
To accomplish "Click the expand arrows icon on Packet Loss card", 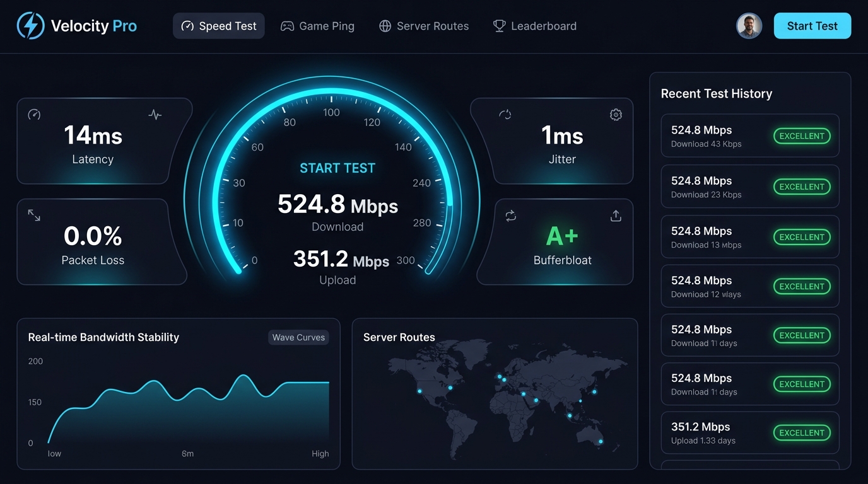I will [34, 216].
